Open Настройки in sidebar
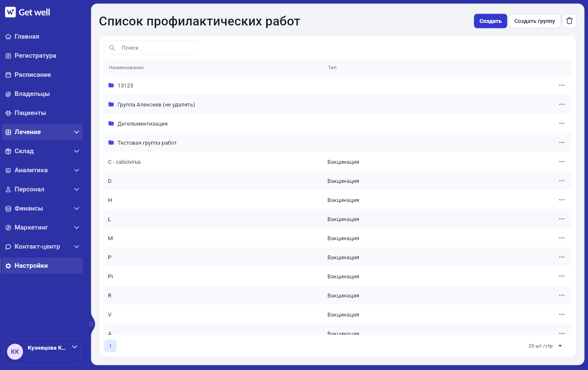The height and width of the screenshot is (370, 588). [x=42, y=266]
